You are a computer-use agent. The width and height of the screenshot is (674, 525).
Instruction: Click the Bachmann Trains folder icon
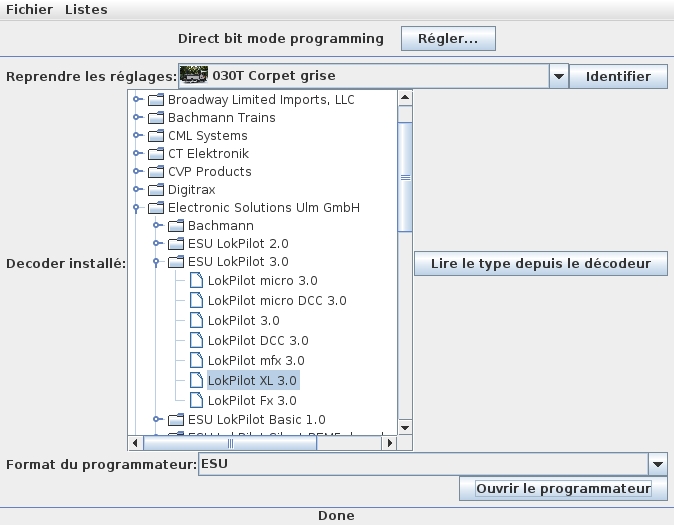click(x=156, y=117)
